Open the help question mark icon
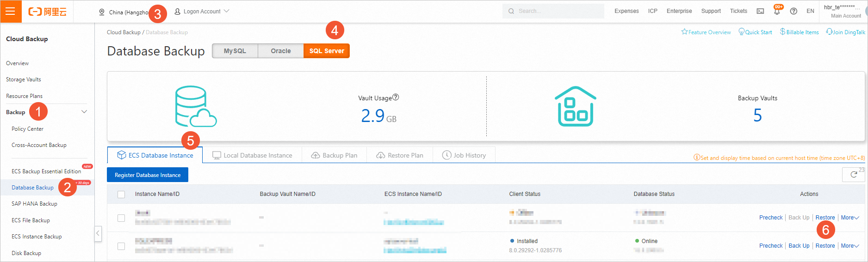 click(794, 11)
